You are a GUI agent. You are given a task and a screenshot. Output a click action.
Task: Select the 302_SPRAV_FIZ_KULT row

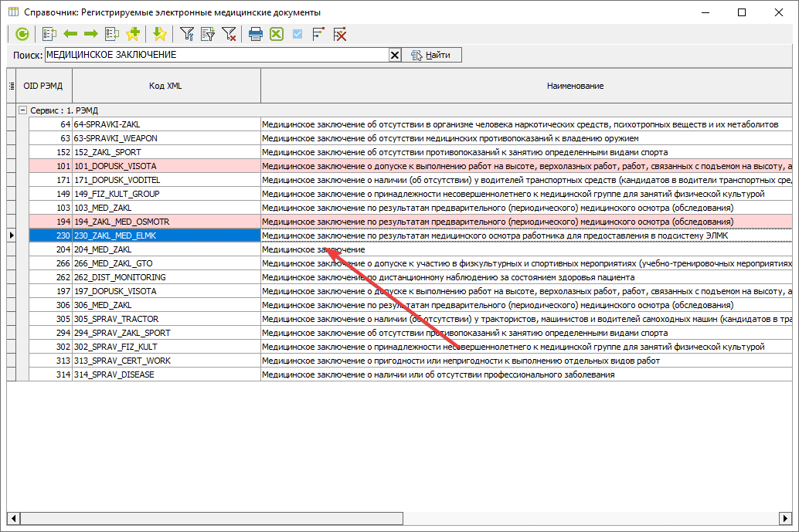click(x=410, y=347)
